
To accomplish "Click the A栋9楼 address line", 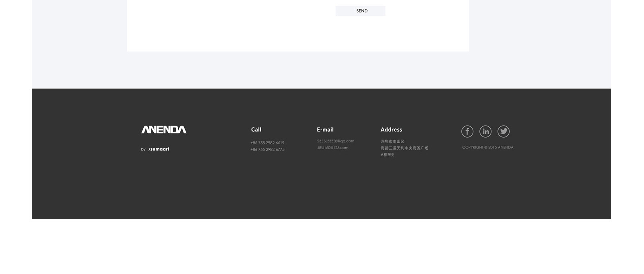I will [x=387, y=155].
